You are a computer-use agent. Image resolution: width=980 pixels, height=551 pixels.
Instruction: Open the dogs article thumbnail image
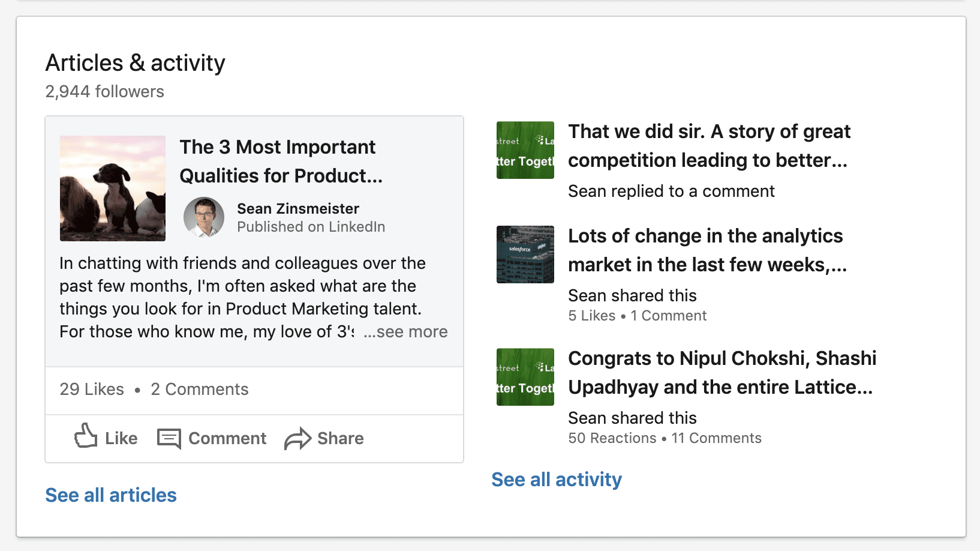[113, 188]
